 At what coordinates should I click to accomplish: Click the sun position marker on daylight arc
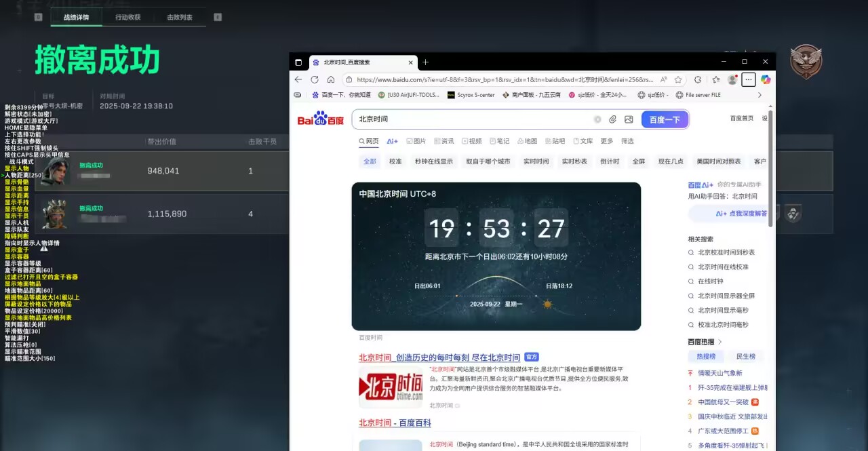(x=547, y=305)
